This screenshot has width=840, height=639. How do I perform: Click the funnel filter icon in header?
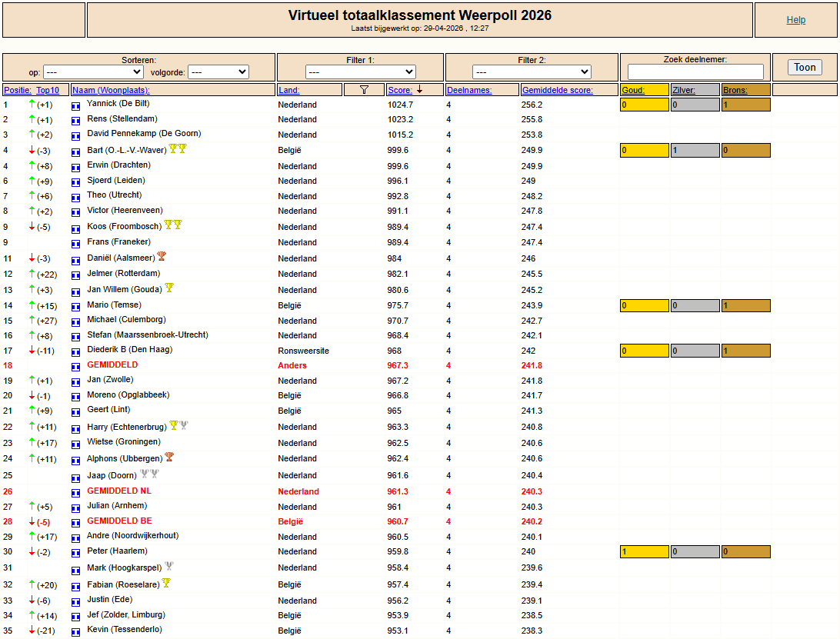point(364,90)
